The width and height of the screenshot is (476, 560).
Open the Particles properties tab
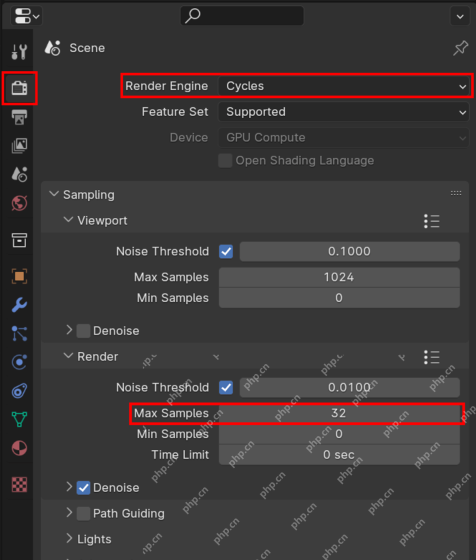point(19,333)
